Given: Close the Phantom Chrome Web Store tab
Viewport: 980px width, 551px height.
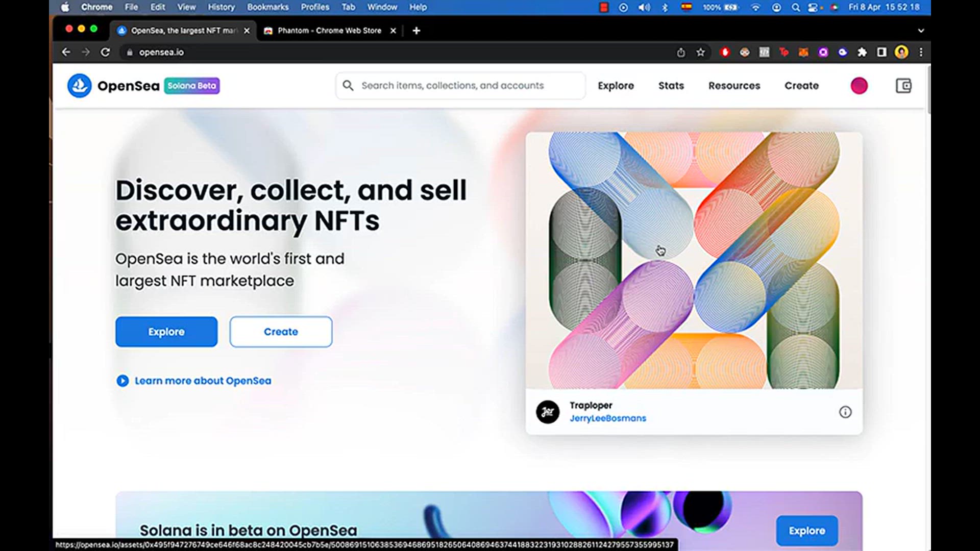Looking at the screenshot, I should point(393,31).
